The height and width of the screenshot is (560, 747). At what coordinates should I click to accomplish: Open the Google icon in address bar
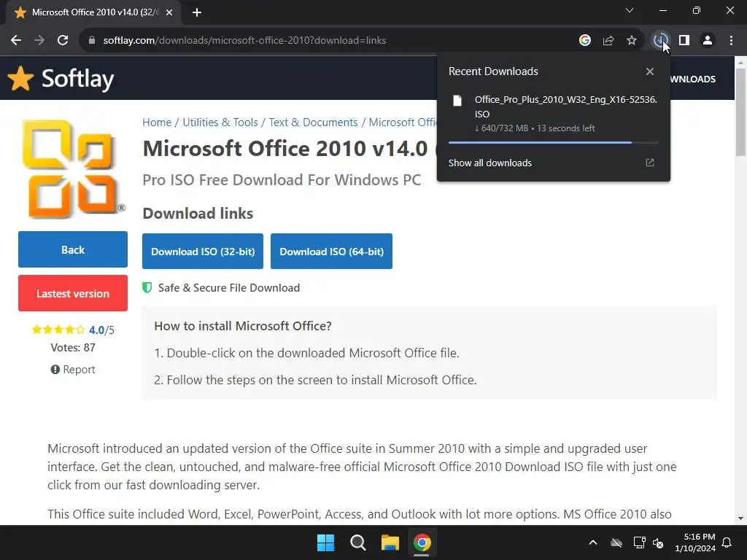pyautogui.click(x=585, y=41)
